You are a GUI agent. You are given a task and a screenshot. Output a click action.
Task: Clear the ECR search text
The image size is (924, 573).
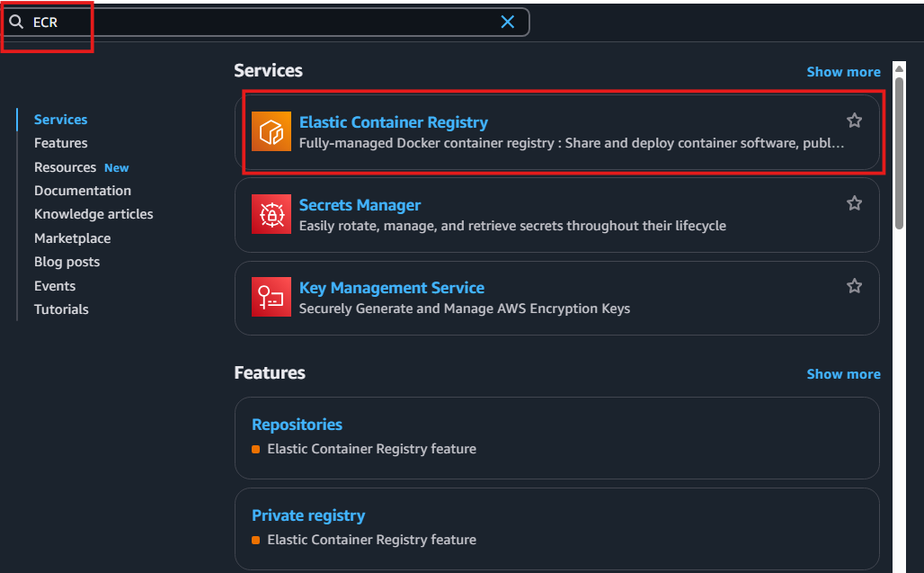coord(507,22)
